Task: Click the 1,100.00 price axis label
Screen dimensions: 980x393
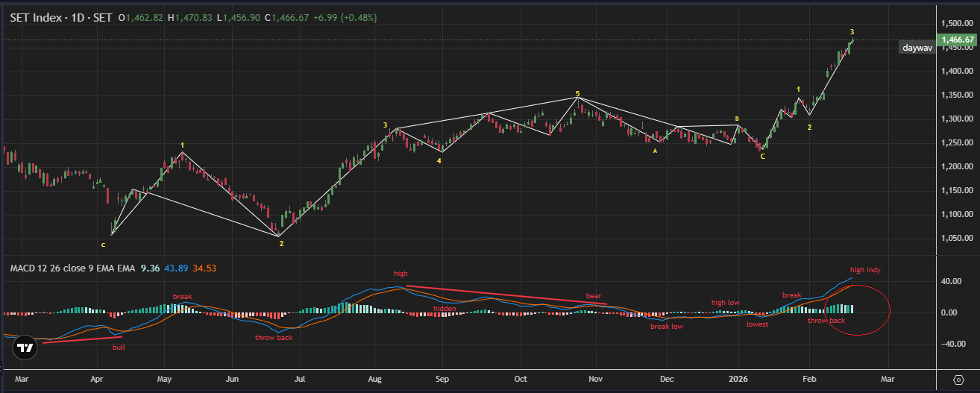Action: 957,215
